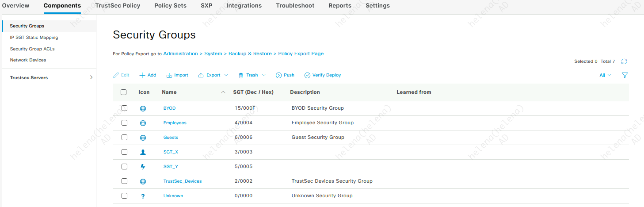The image size is (644, 207).
Task: Open the Export dropdown menu
Action: [213, 75]
